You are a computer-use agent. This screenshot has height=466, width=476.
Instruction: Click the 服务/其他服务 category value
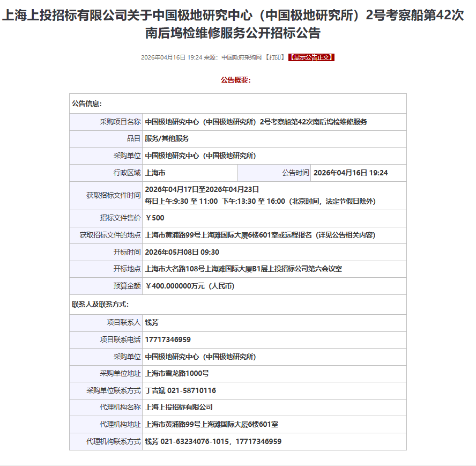pos(167,138)
